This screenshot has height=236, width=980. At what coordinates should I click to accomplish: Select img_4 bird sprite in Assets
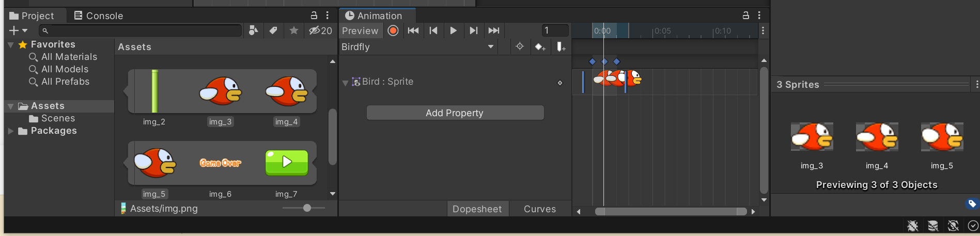click(x=287, y=92)
